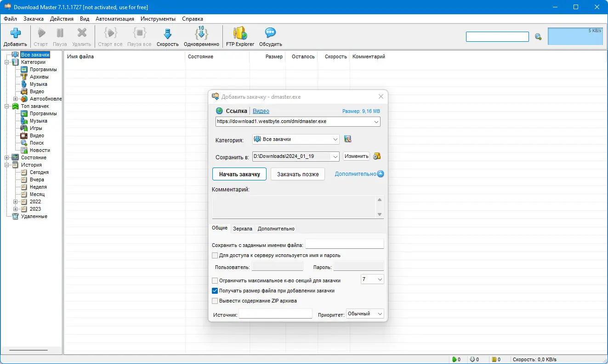Screen dimensions: 608x364
Task: Expand the 2023 history node
Action: 15,209
